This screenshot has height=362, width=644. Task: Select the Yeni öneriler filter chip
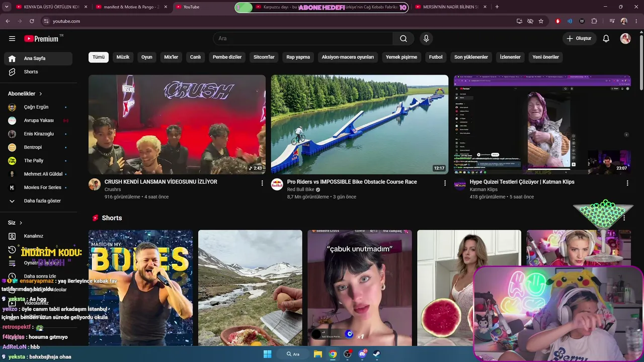pyautogui.click(x=546, y=57)
